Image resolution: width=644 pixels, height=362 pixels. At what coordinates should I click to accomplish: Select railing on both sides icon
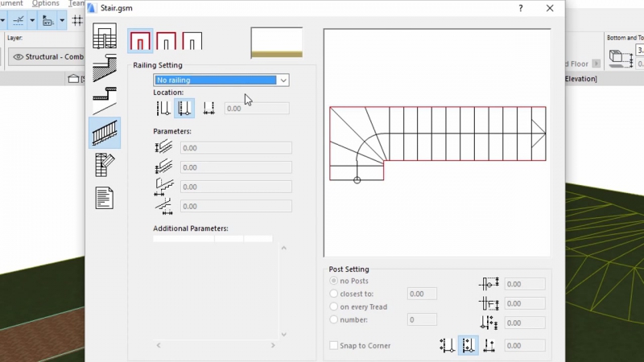point(141,41)
